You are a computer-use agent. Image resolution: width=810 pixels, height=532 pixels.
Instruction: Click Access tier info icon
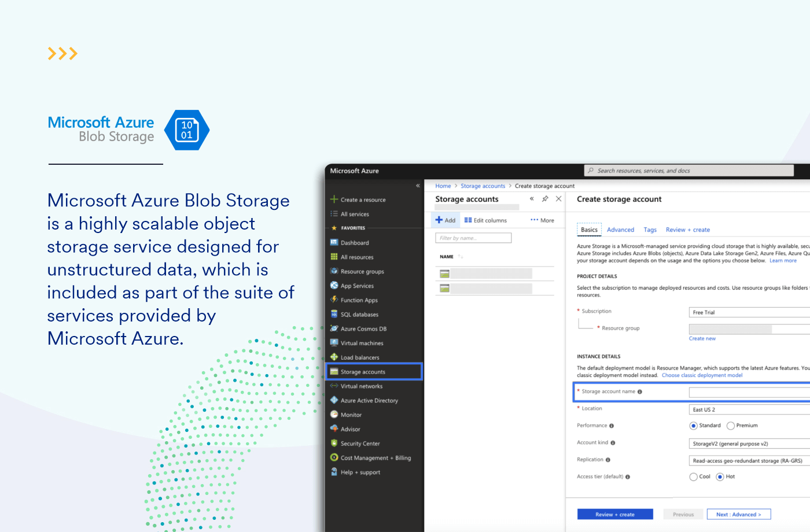pyautogui.click(x=628, y=477)
